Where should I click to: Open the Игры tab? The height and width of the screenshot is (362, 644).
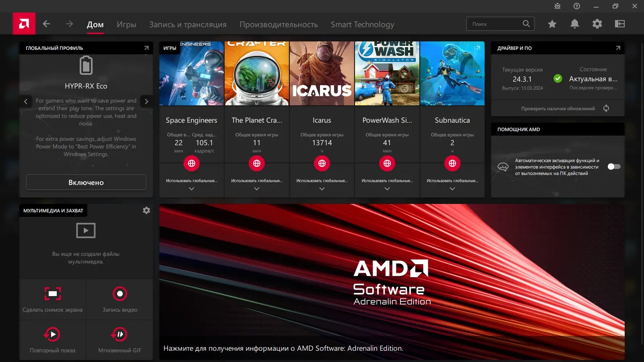[x=126, y=25]
